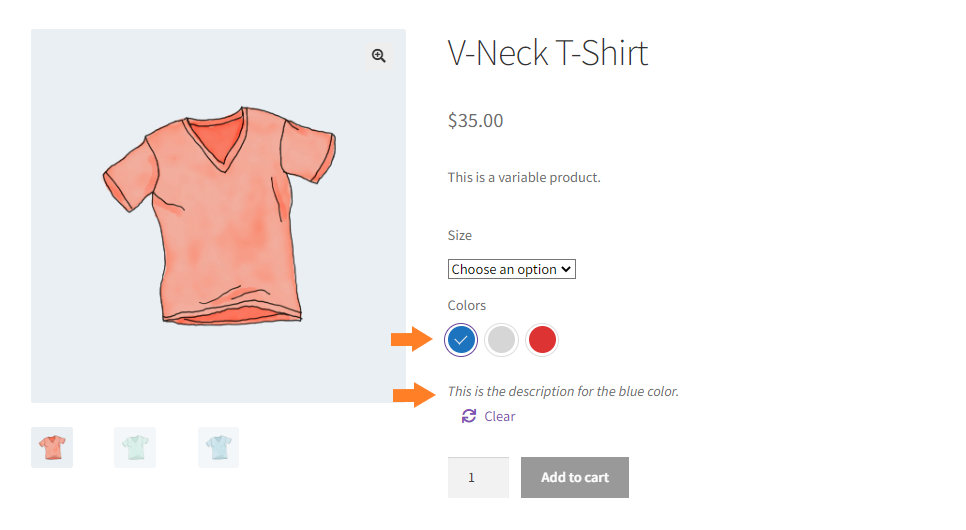Screen dimensions: 966x530
Task: Click the $35.00 price text
Action: coord(475,121)
